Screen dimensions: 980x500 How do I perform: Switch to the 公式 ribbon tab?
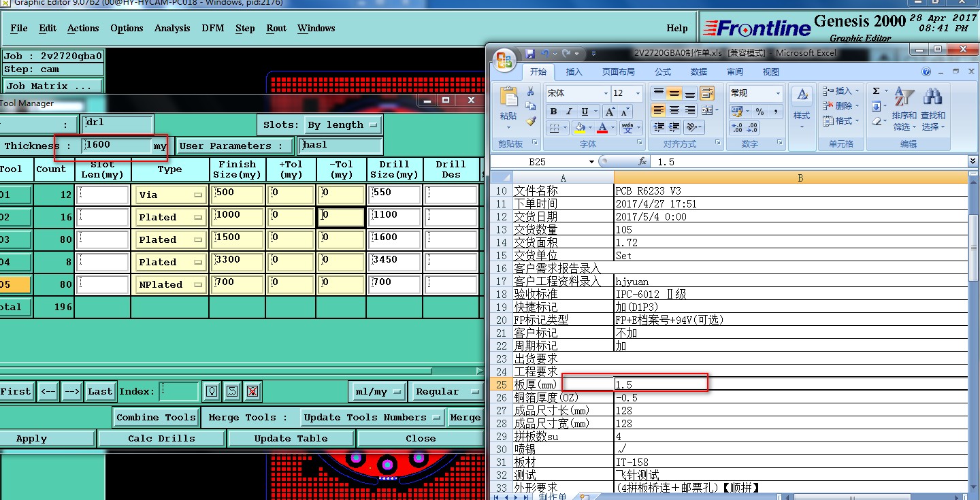click(x=663, y=72)
